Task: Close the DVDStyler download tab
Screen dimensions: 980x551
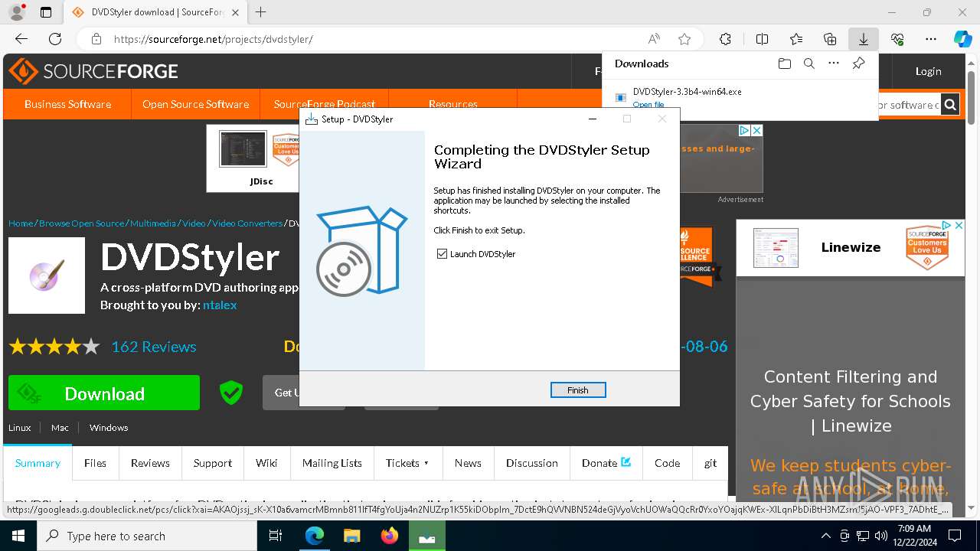Action: [x=235, y=12]
